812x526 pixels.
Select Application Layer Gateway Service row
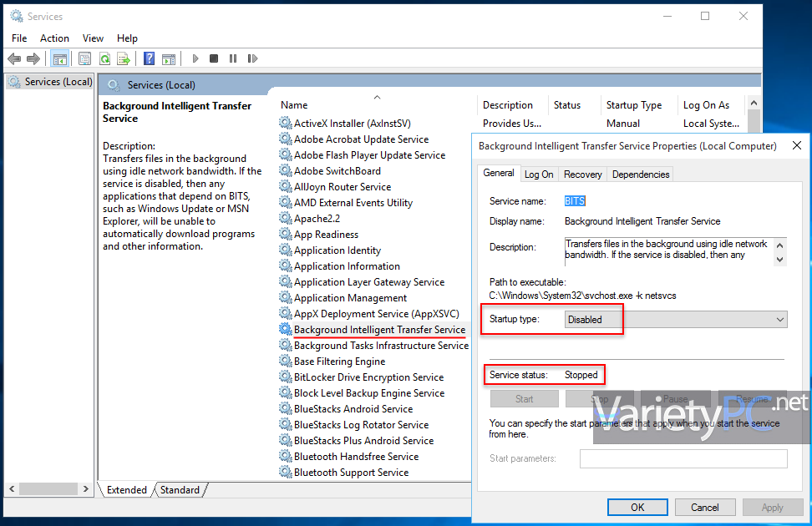369,281
